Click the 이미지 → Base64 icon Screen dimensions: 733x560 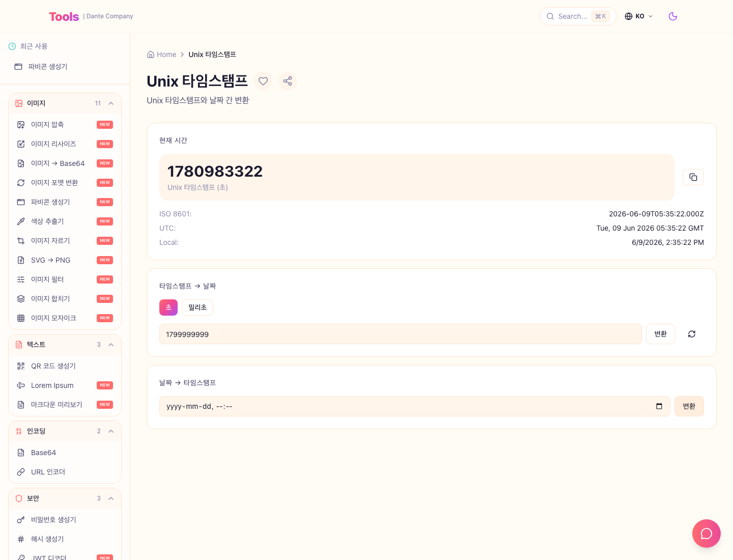pyautogui.click(x=21, y=163)
